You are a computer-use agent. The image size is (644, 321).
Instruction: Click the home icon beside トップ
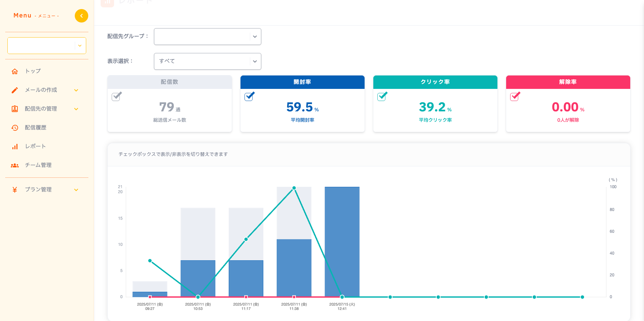[x=15, y=71]
